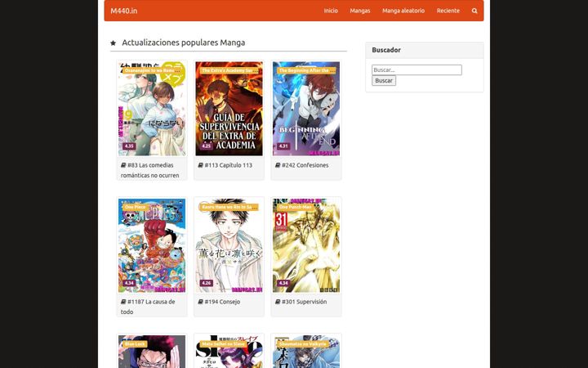Open Shuumatsu no Valkyrie cover thumbnail
The image size is (588, 368).
point(306,352)
